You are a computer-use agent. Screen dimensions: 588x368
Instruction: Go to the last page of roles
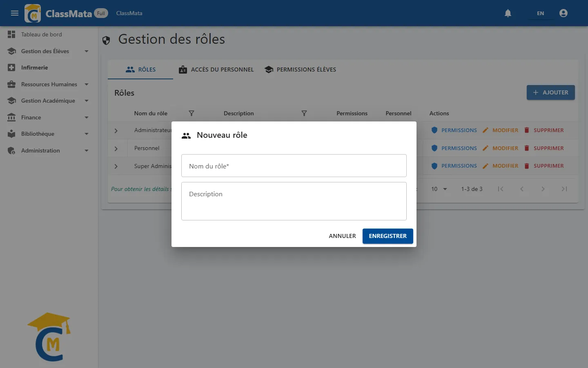click(x=564, y=189)
